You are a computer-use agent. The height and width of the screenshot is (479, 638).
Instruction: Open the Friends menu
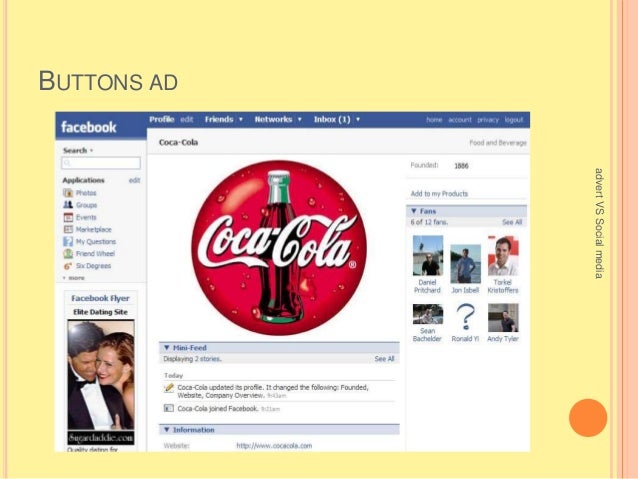(219, 119)
